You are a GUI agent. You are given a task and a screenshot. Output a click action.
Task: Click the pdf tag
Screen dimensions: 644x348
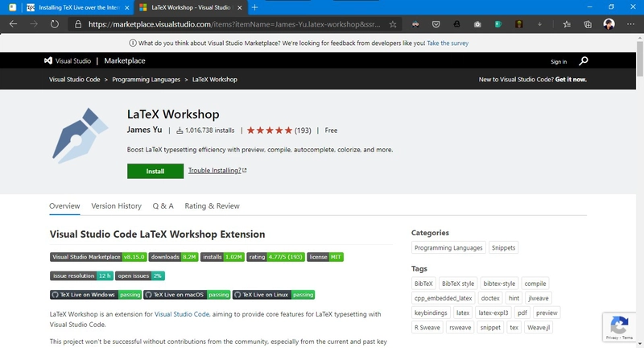tap(522, 313)
